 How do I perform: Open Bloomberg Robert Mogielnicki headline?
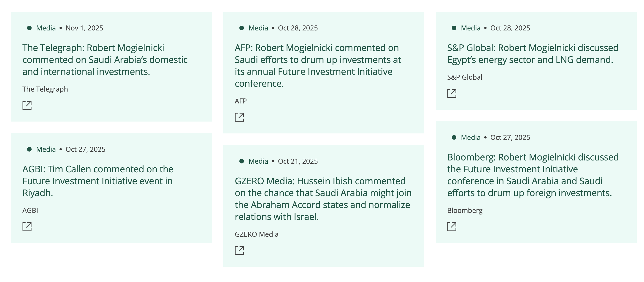click(x=533, y=175)
